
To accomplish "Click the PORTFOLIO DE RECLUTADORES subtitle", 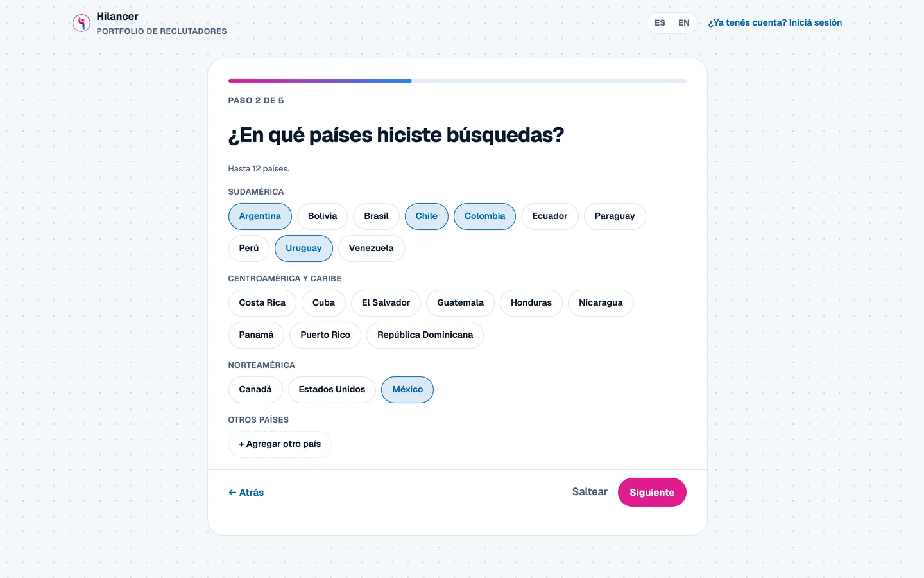I will click(x=162, y=31).
